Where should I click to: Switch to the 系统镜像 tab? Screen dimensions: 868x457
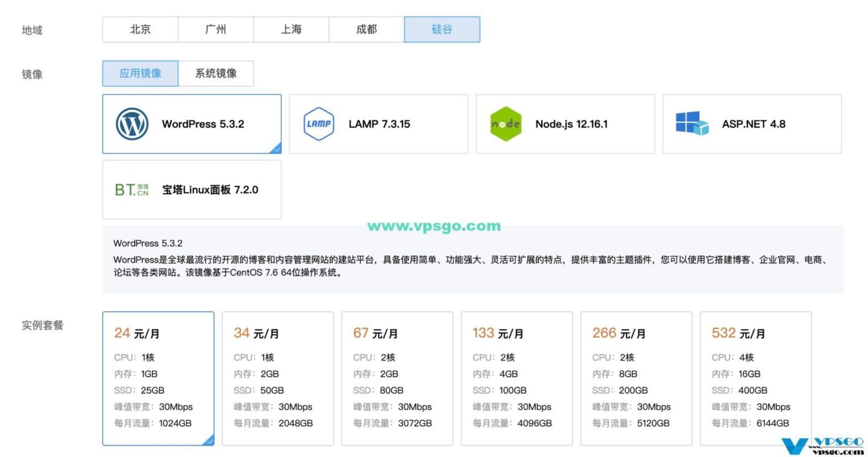[216, 74]
